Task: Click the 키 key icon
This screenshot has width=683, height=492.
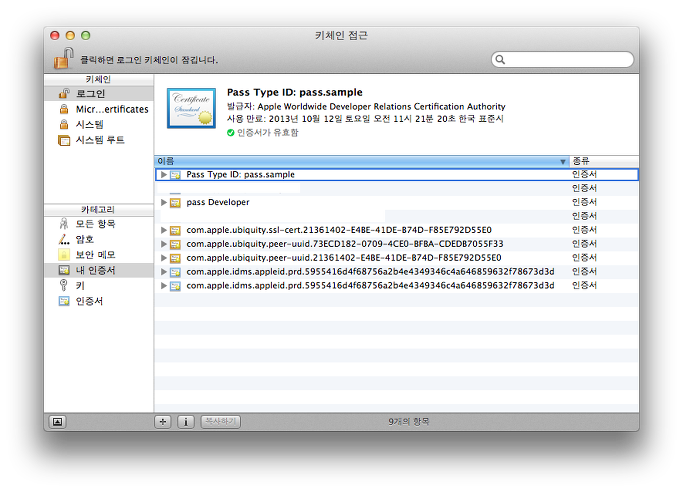Action: pyautogui.click(x=64, y=286)
